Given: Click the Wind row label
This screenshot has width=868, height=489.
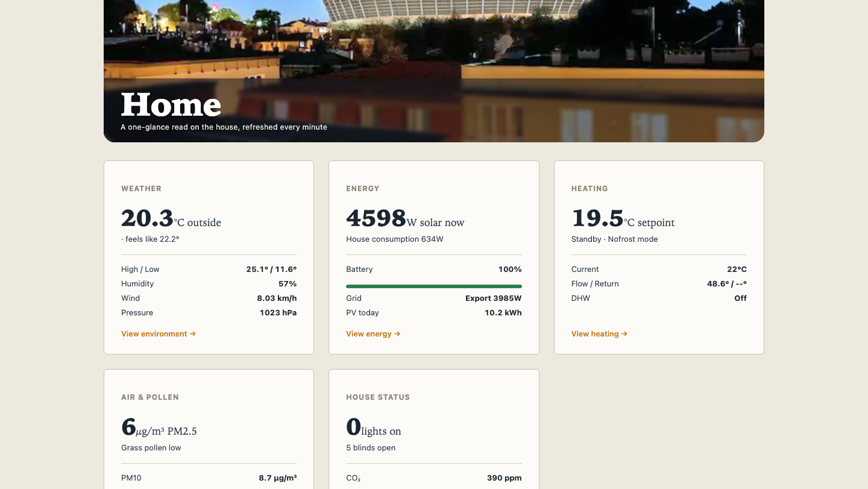Looking at the screenshot, I should [130, 298].
